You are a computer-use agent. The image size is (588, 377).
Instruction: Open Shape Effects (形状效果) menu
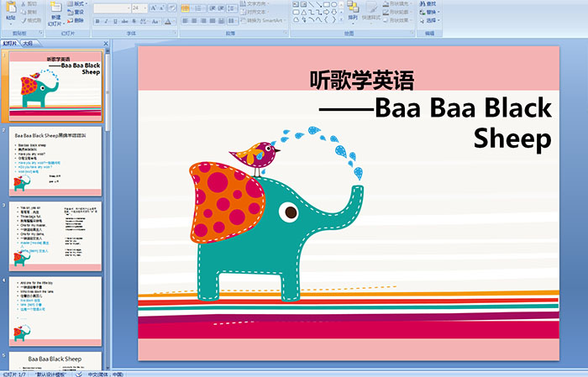click(397, 20)
